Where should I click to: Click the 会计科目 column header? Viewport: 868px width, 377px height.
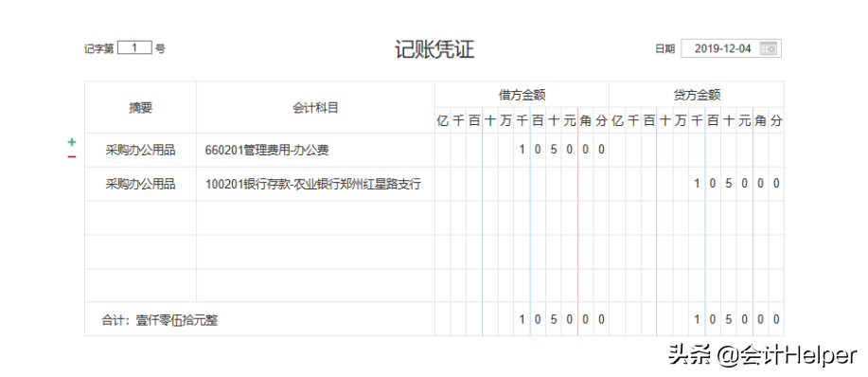[x=315, y=108]
